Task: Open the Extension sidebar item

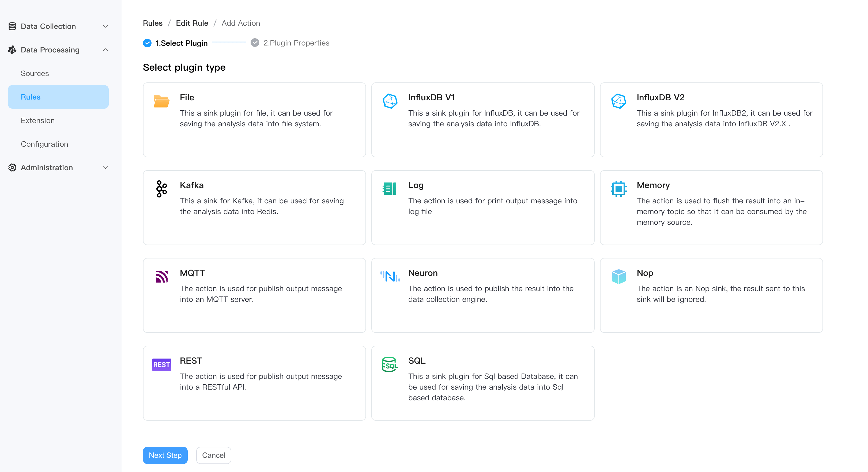Action: 38,120
